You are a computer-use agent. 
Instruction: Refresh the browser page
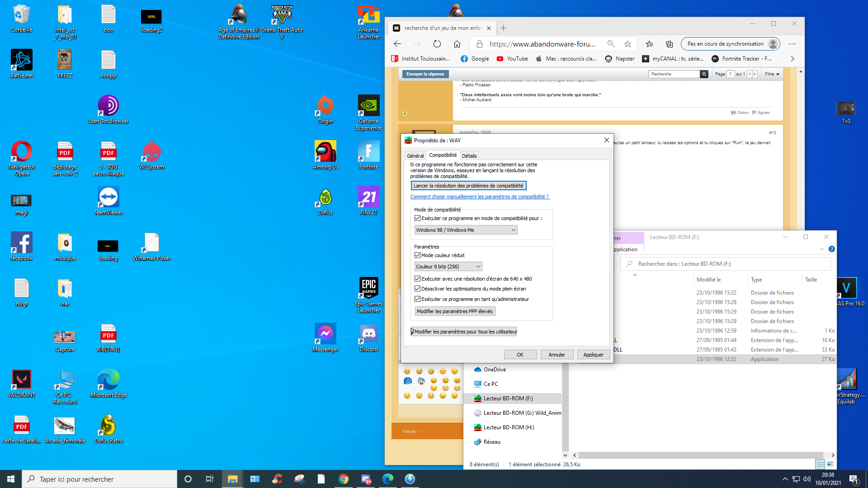[x=437, y=44]
